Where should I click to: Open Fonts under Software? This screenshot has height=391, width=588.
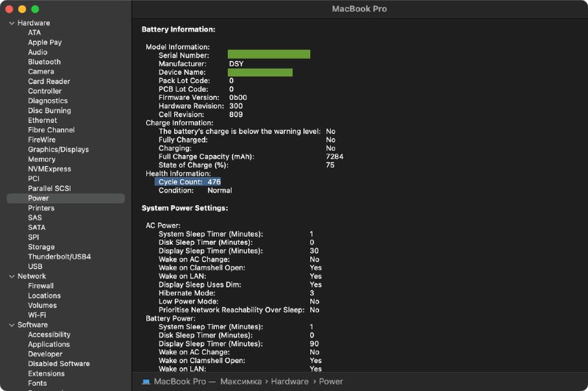(x=37, y=384)
